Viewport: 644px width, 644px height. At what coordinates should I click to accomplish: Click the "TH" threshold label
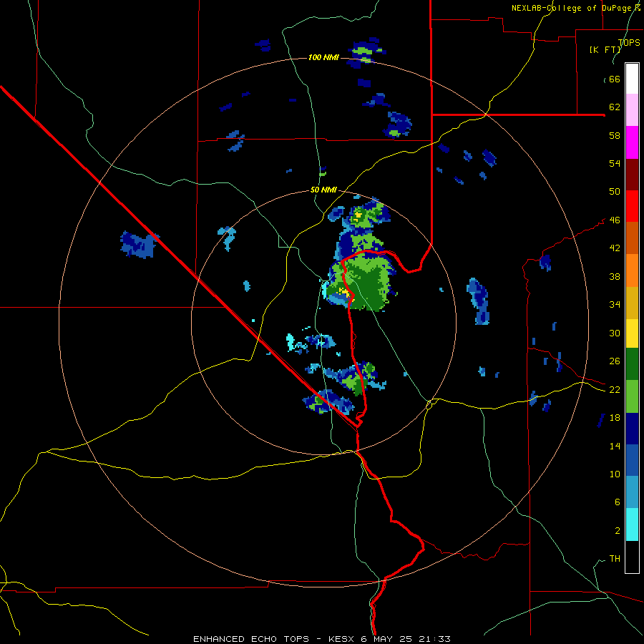pyautogui.click(x=615, y=559)
